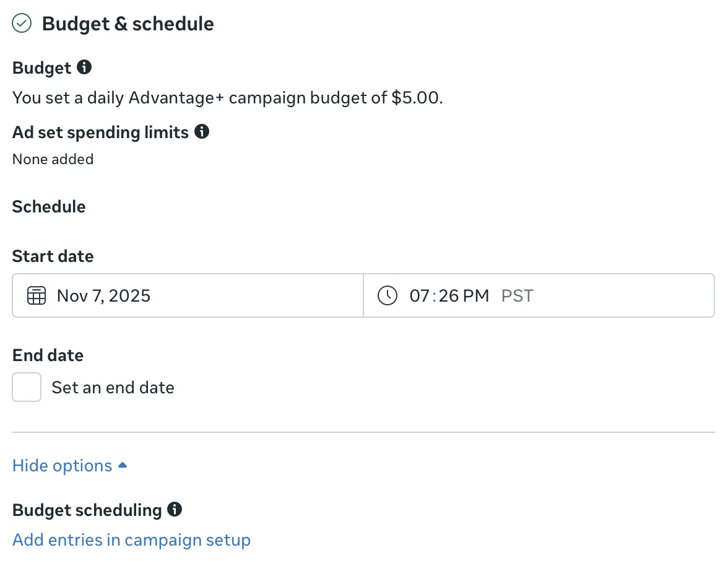Open the Budget info tooltip icon

coord(85,66)
